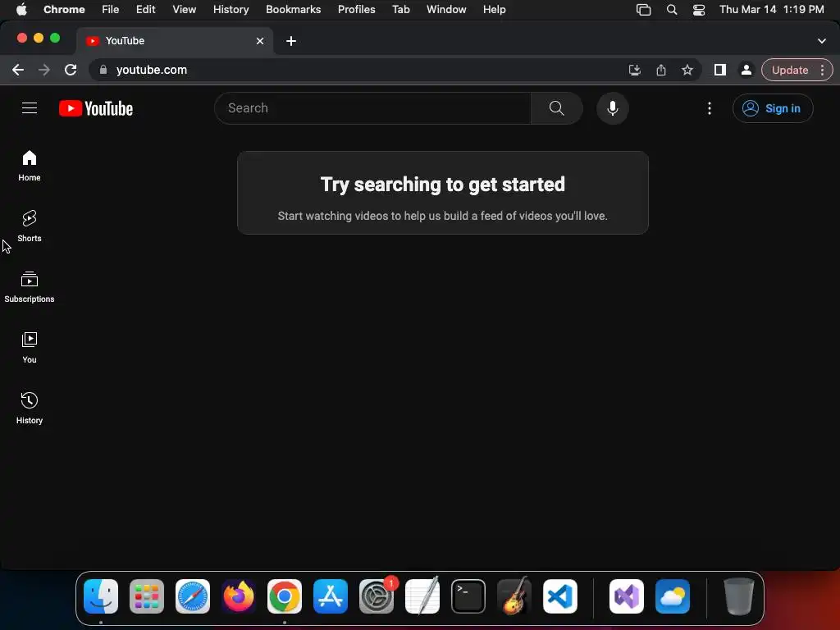
Task: Open the Chrome app menu
Action: 64,9
